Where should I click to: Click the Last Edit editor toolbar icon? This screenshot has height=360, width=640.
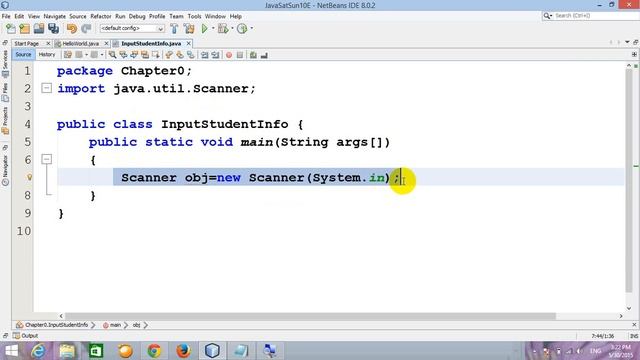68,55
